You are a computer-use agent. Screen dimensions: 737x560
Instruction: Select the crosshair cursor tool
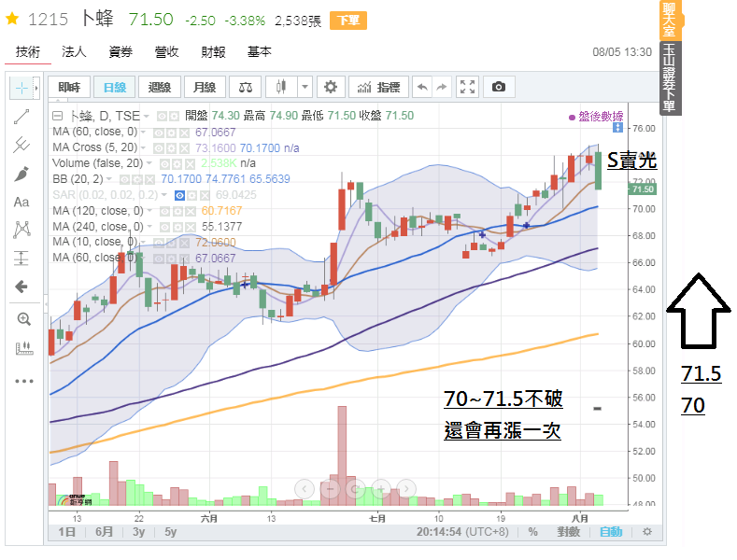(21, 88)
